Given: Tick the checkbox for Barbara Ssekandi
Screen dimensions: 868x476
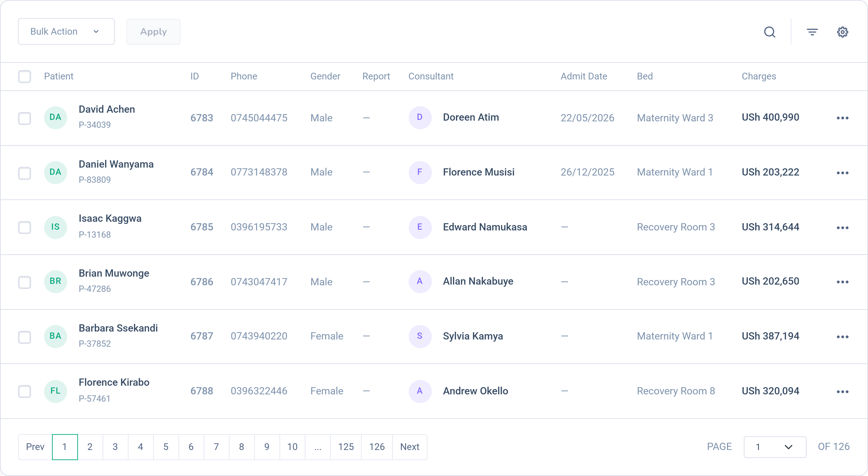Looking at the screenshot, I should [25, 337].
